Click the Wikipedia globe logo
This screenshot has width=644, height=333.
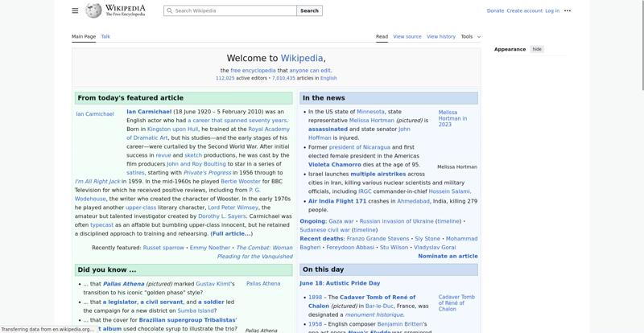tap(93, 10)
